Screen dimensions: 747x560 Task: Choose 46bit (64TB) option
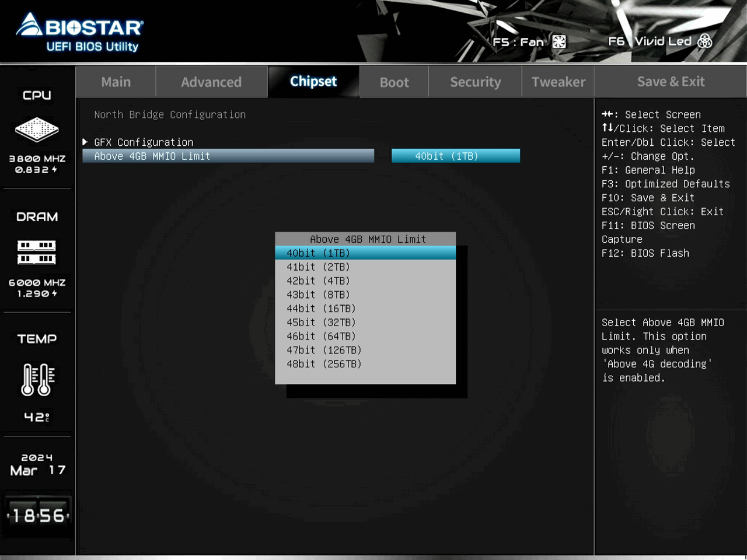(365, 336)
